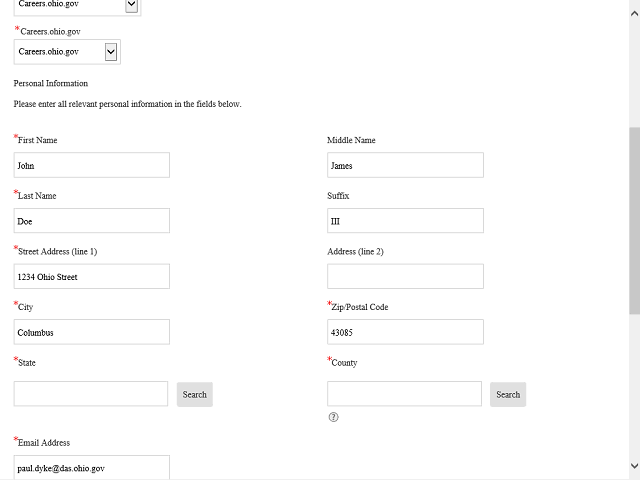Click the Middle Name label
Viewport: 640px width, 480px height.
351,140
